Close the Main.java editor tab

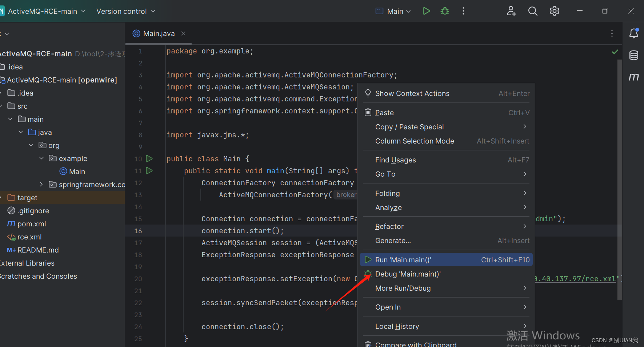pos(183,33)
